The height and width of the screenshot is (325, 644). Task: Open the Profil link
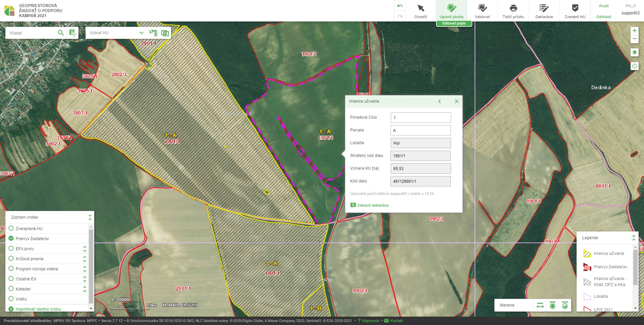(x=604, y=6)
